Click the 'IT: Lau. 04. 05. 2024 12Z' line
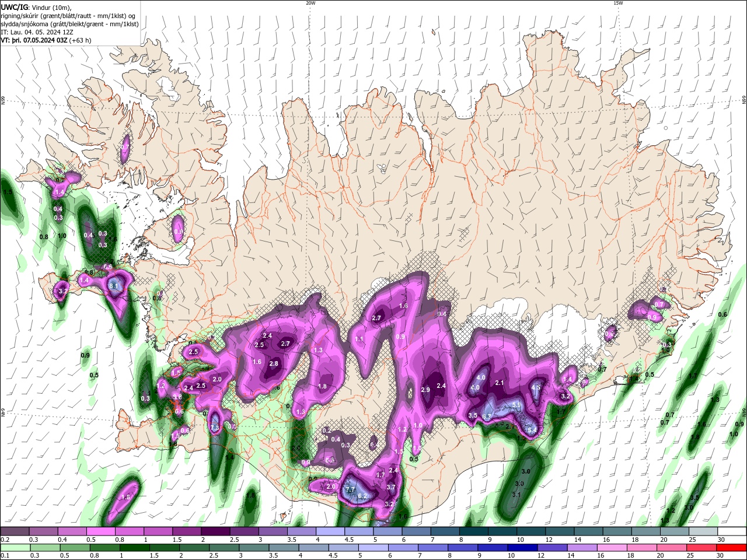The height and width of the screenshot is (560, 747). click(x=37, y=32)
